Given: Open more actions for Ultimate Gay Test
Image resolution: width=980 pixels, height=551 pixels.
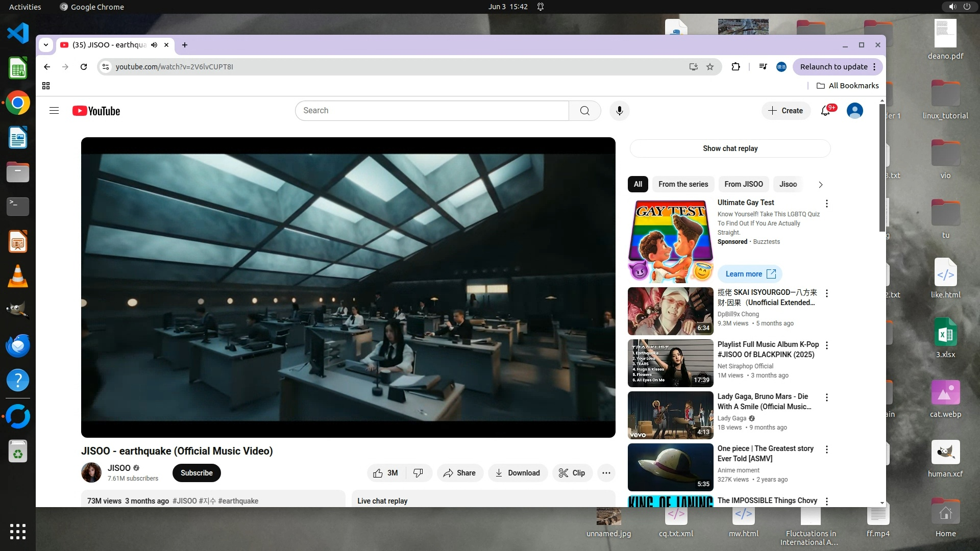Looking at the screenshot, I should 827,204.
